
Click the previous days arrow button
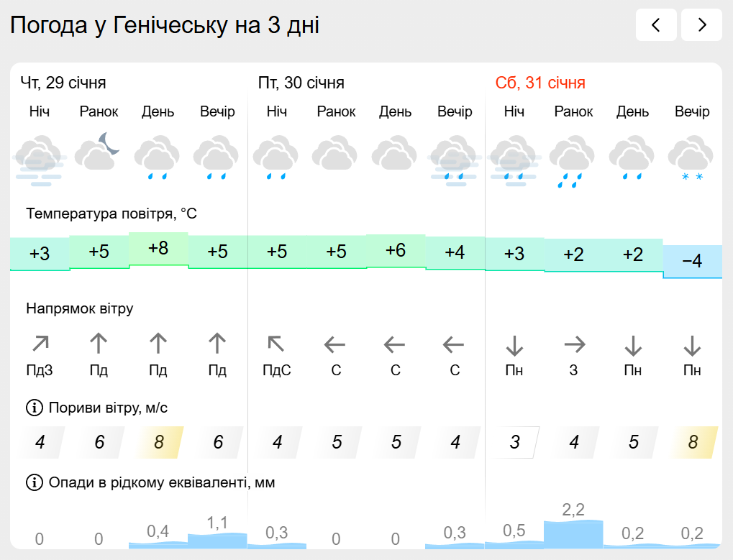(x=656, y=25)
